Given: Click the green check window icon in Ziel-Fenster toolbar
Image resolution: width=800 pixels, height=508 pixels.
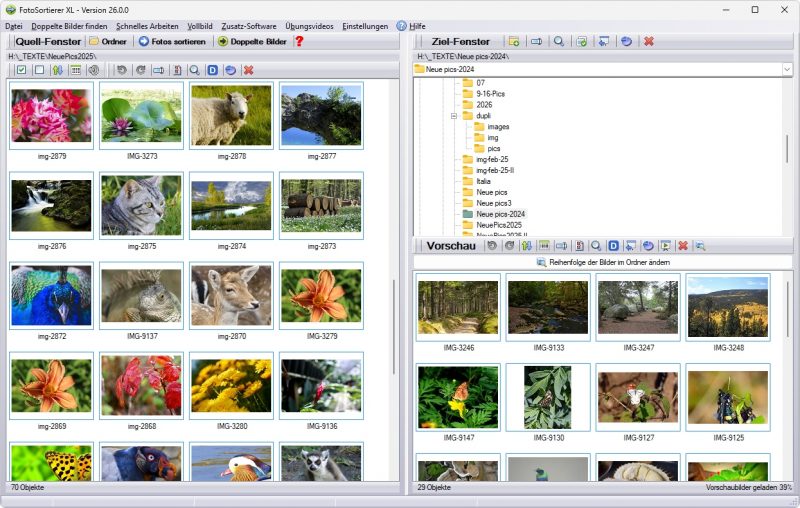Looking at the screenshot, I should [582, 41].
